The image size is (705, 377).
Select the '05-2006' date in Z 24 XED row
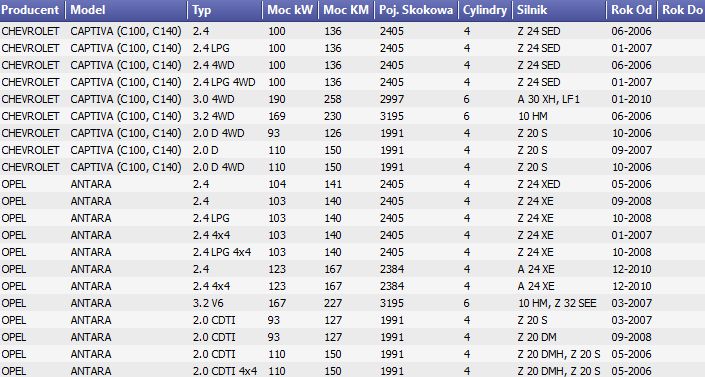(x=631, y=184)
